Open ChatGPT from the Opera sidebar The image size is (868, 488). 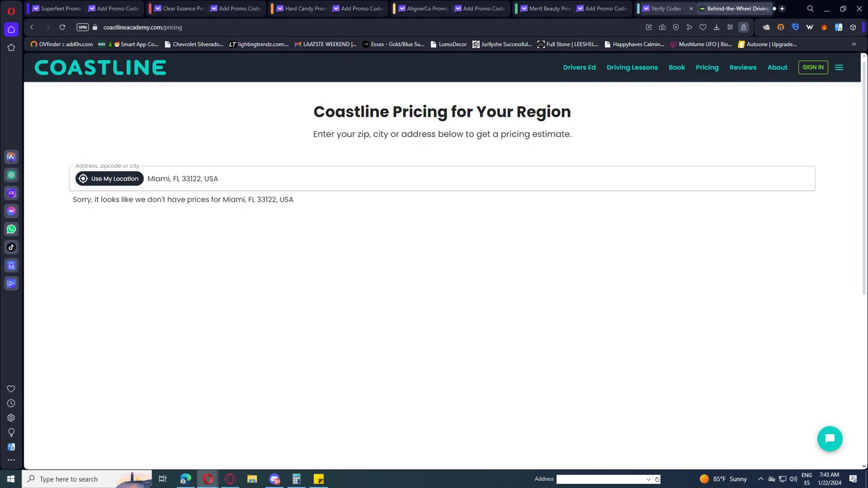[x=11, y=175]
